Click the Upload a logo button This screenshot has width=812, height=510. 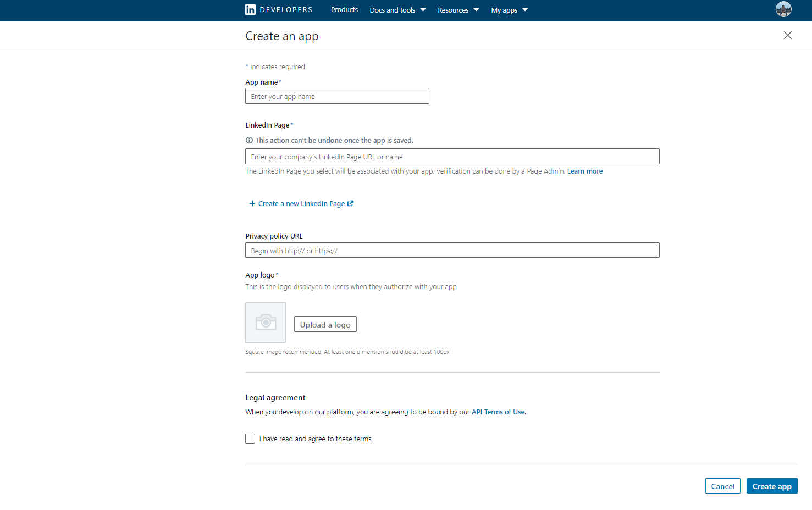(325, 324)
